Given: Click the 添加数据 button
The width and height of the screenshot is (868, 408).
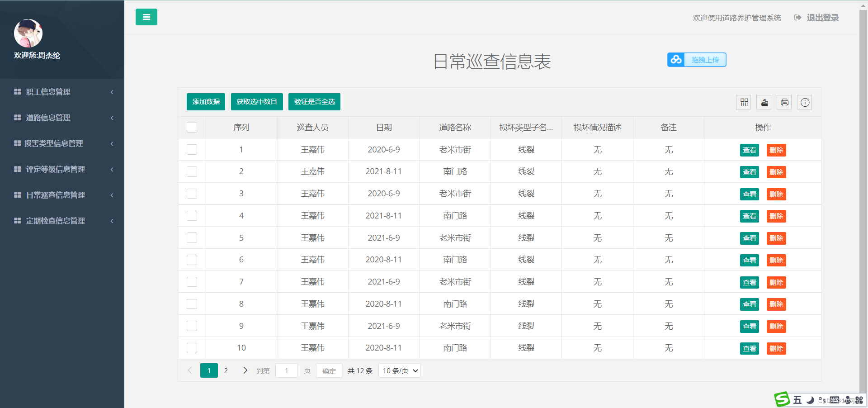Looking at the screenshot, I should (x=206, y=102).
